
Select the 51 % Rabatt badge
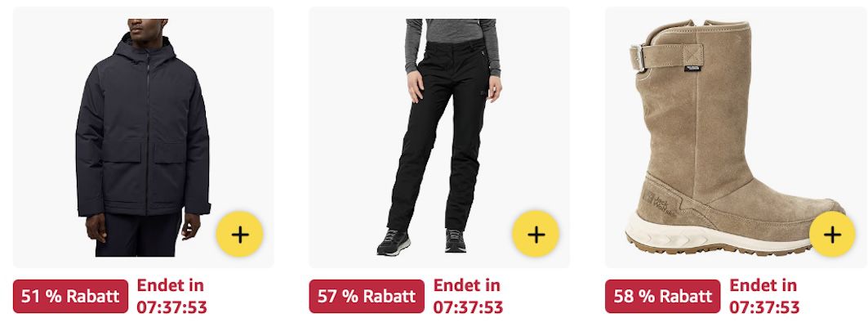coord(71,297)
